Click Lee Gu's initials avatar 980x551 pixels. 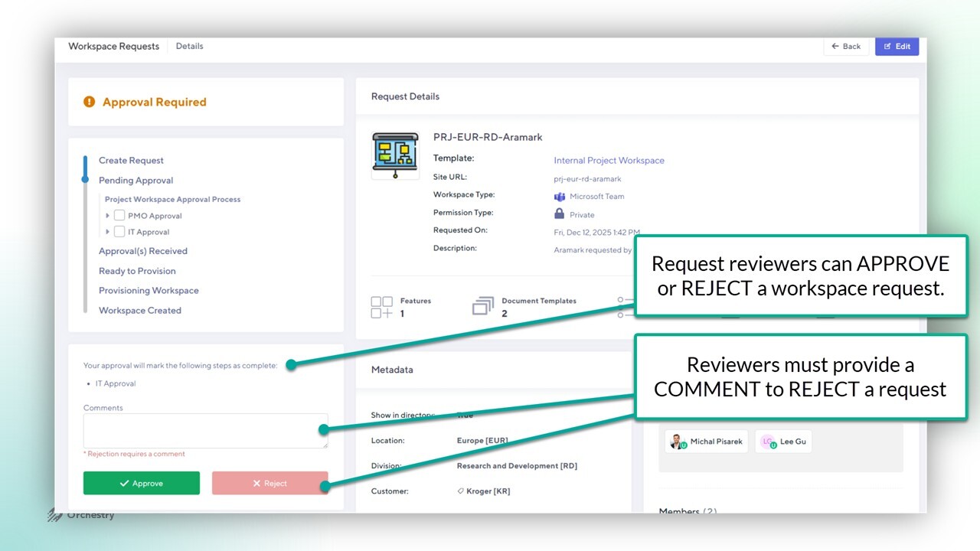[768, 442]
